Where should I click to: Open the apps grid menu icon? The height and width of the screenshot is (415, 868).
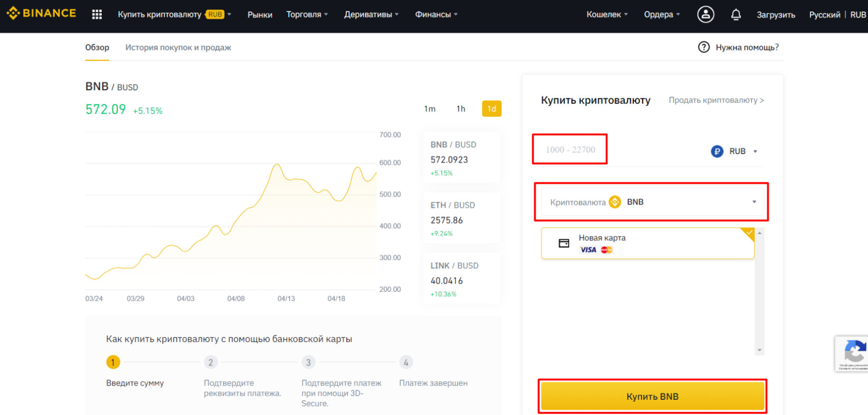97,15
